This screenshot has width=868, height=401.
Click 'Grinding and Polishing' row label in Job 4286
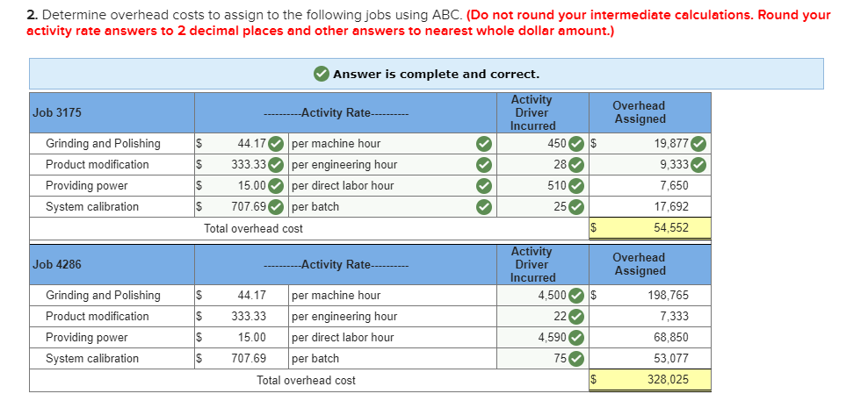tap(103, 296)
